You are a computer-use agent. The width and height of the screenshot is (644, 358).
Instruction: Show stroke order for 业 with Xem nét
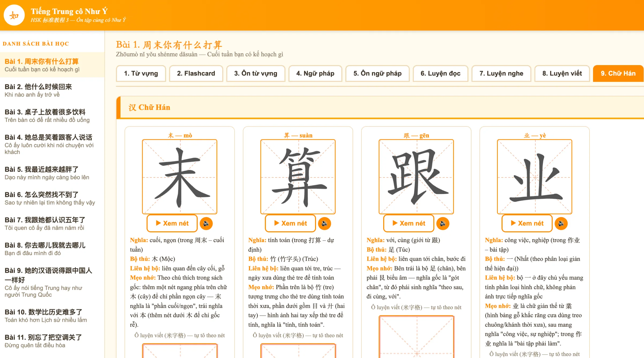pos(527,223)
